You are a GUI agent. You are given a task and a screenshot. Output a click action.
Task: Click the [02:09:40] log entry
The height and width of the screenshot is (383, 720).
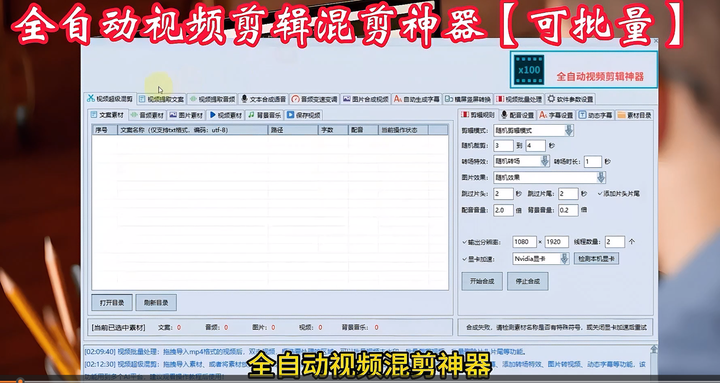[304, 352]
